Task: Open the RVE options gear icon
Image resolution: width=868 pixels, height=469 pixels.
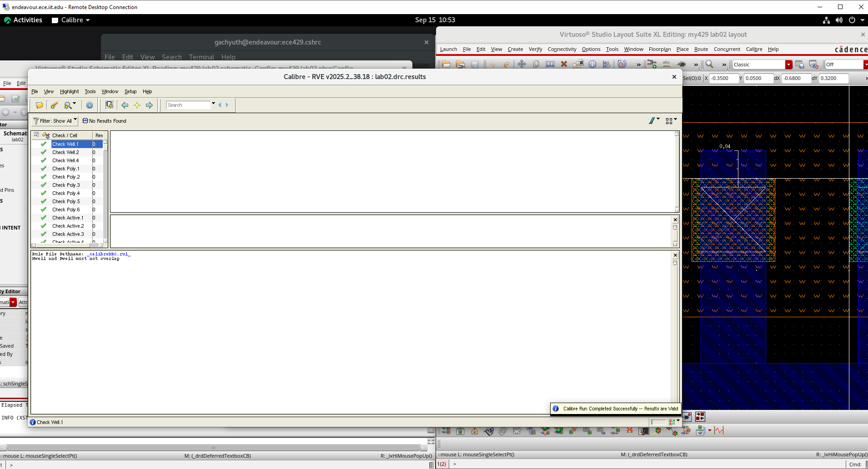Action: pyautogui.click(x=90, y=105)
